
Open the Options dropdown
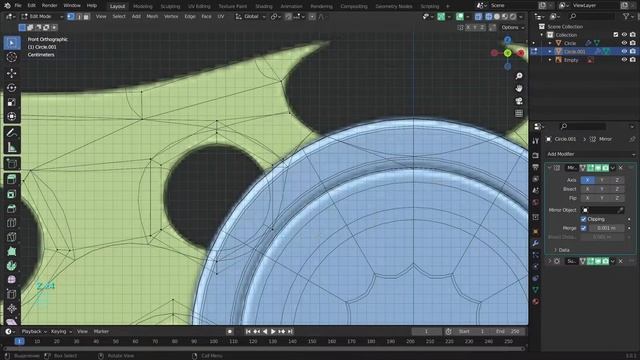(512, 27)
